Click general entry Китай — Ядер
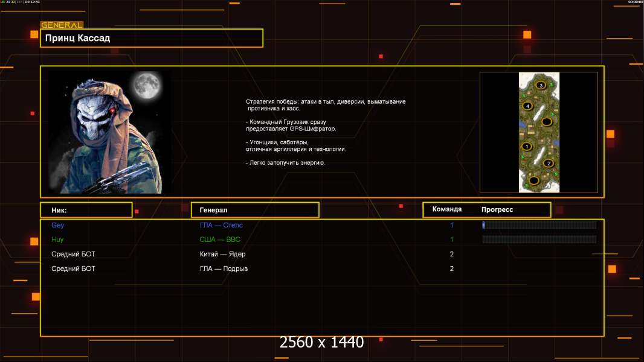Screen dimensions: 644x362 pyautogui.click(x=222, y=254)
